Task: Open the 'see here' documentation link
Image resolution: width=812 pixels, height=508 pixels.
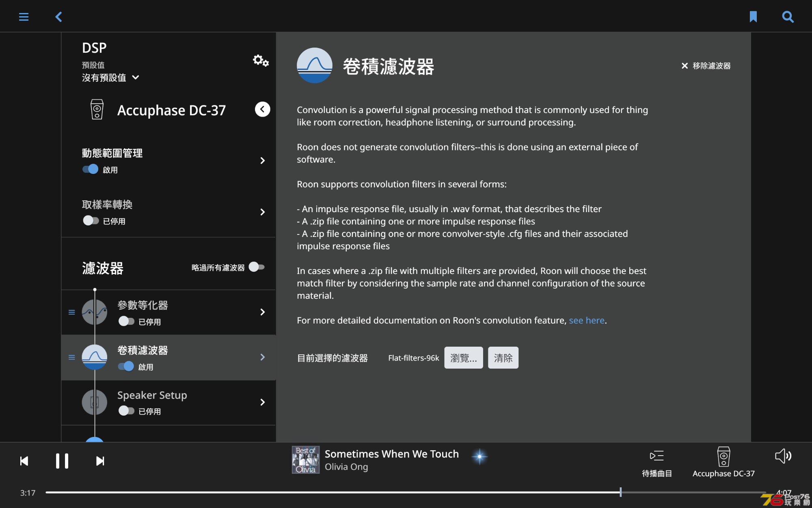Action: (586, 320)
